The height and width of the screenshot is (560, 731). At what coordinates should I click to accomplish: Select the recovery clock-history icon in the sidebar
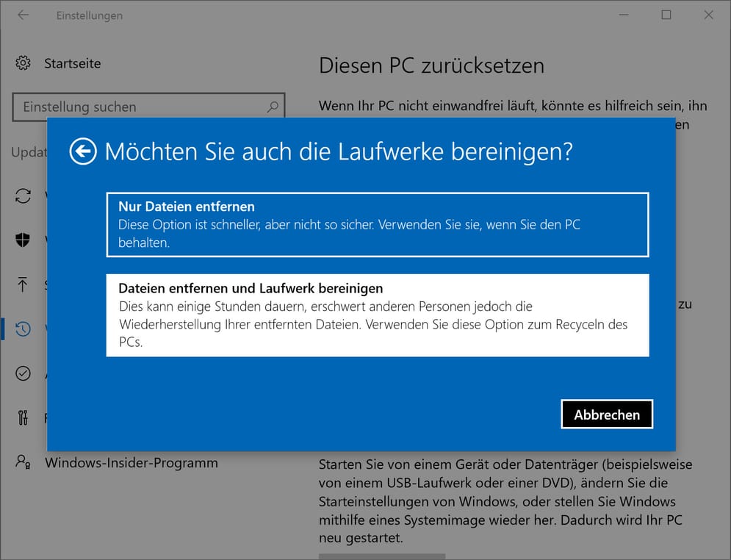click(x=24, y=329)
